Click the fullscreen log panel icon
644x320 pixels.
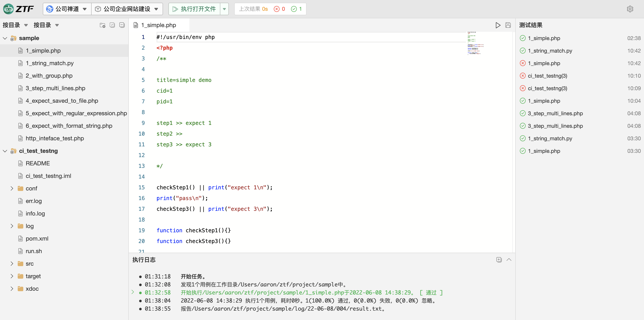point(499,260)
